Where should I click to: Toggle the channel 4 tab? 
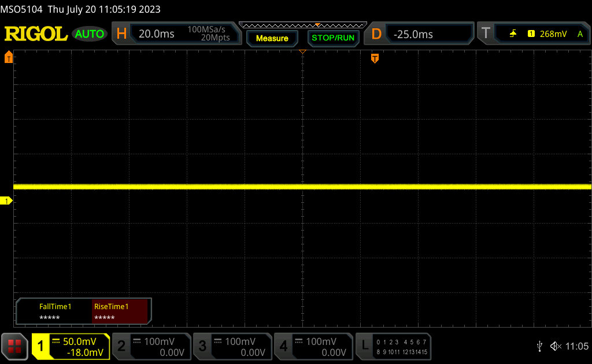click(x=283, y=346)
